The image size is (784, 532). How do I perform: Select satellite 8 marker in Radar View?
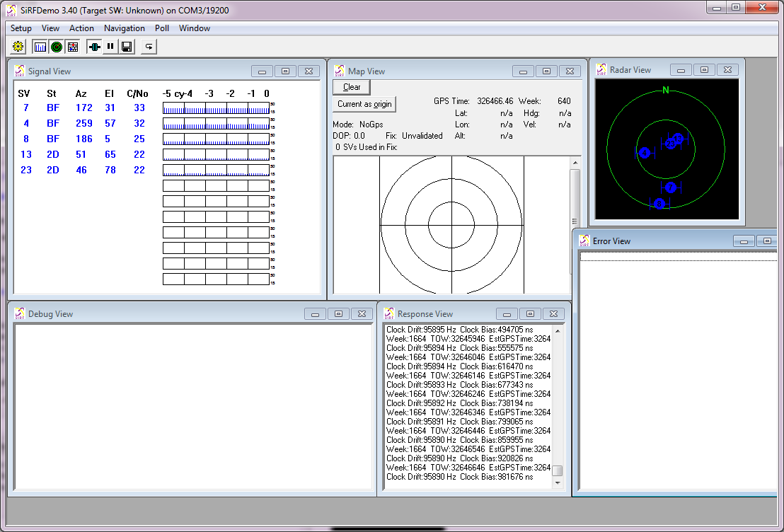click(x=659, y=204)
